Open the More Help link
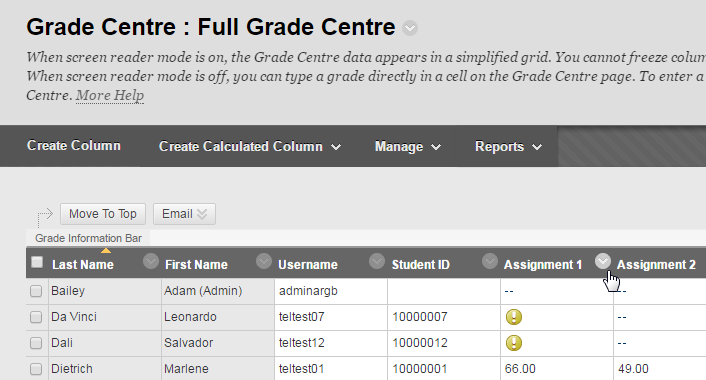This screenshot has width=706, height=380. click(x=110, y=95)
